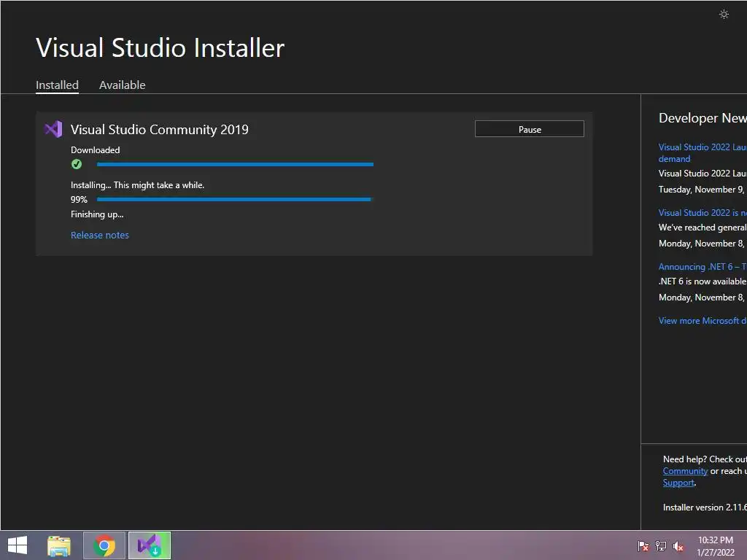Viewport: 747px width, 560px height.
Task: Click the '.NET 6 is now available' description
Action: (x=703, y=281)
